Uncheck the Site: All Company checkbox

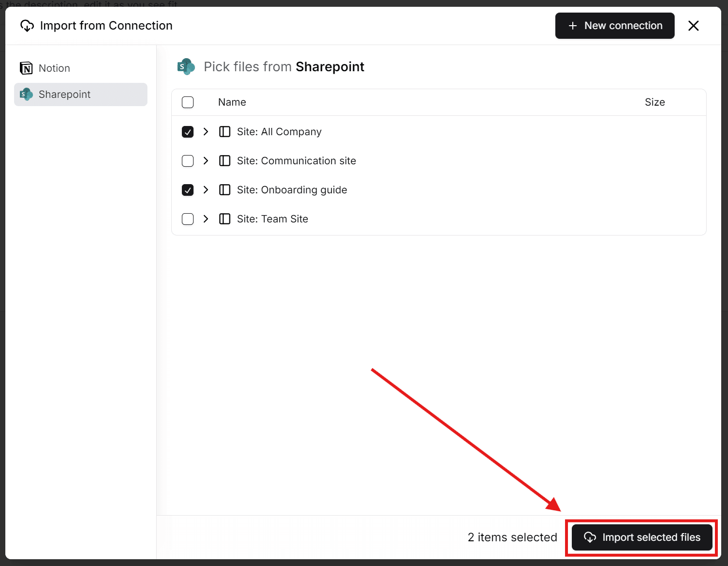pyautogui.click(x=188, y=132)
